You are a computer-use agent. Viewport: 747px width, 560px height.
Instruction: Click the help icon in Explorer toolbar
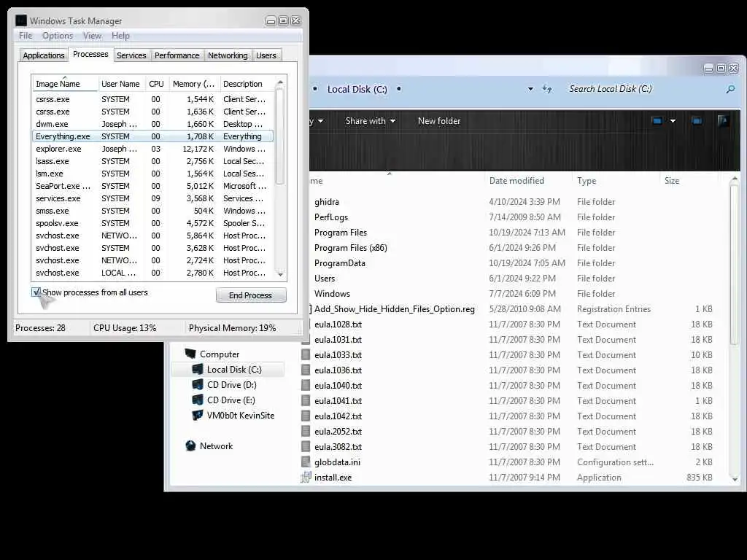723,121
